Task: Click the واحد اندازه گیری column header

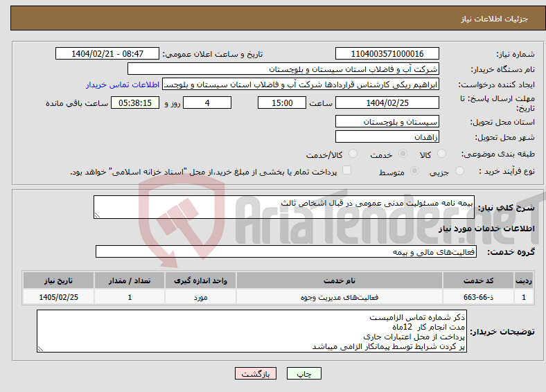Action: pyautogui.click(x=200, y=280)
